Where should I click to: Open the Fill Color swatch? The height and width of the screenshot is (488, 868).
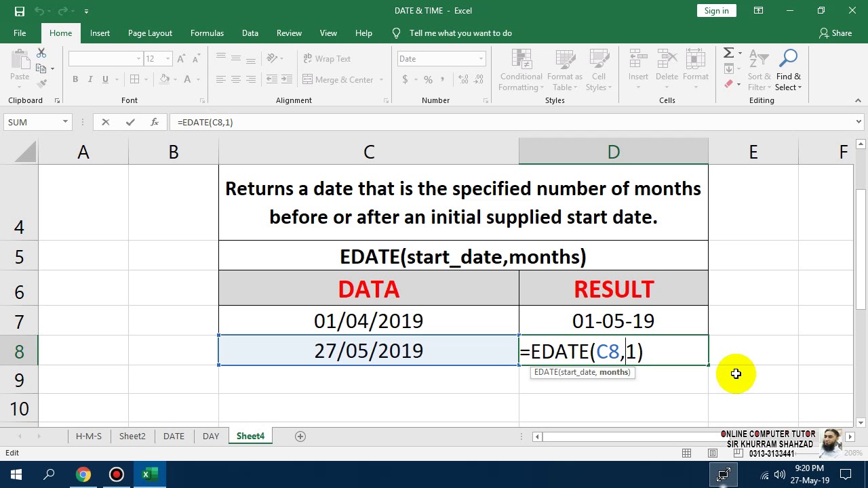pyautogui.click(x=165, y=79)
